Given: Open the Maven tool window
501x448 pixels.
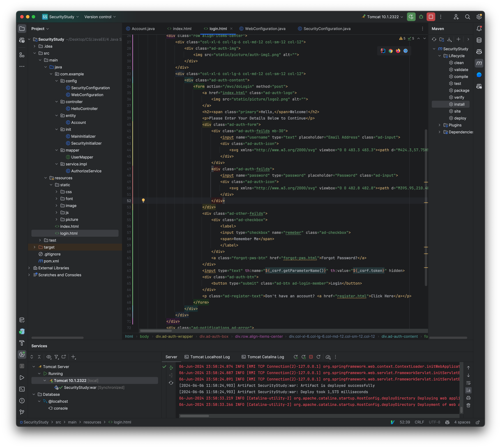Looking at the screenshot, I should coord(479,63).
